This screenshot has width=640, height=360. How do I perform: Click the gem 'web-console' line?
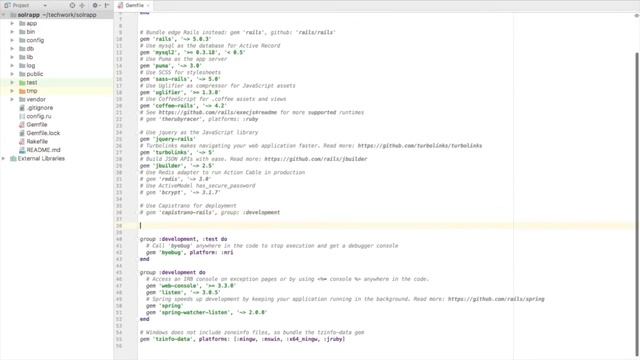click(x=191, y=286)
